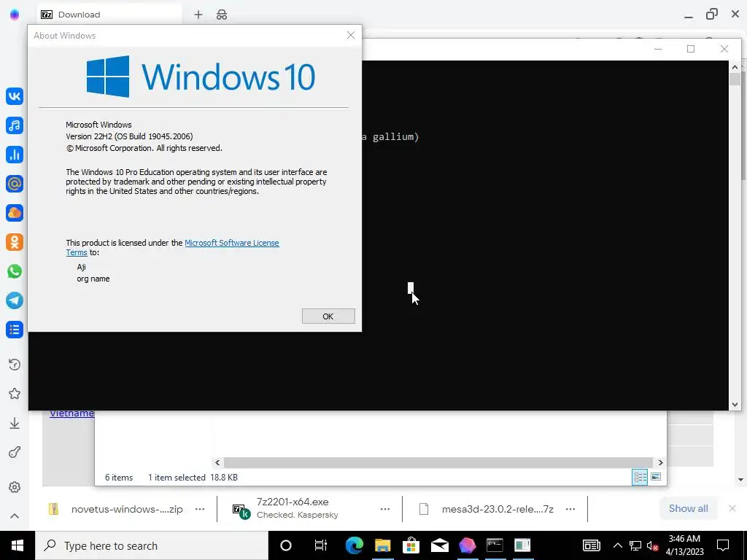Click the browser page scrollbar down arrow

pyautogui.click(x=741, y=480)
